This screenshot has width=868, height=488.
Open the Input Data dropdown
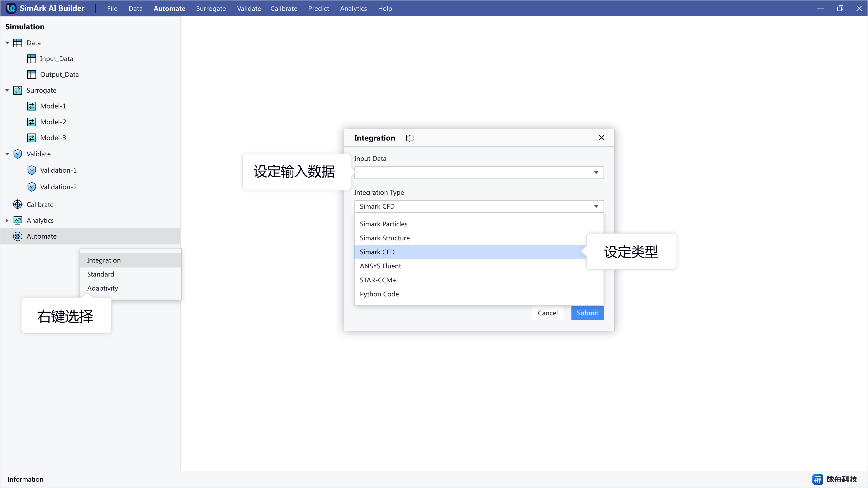479,172
